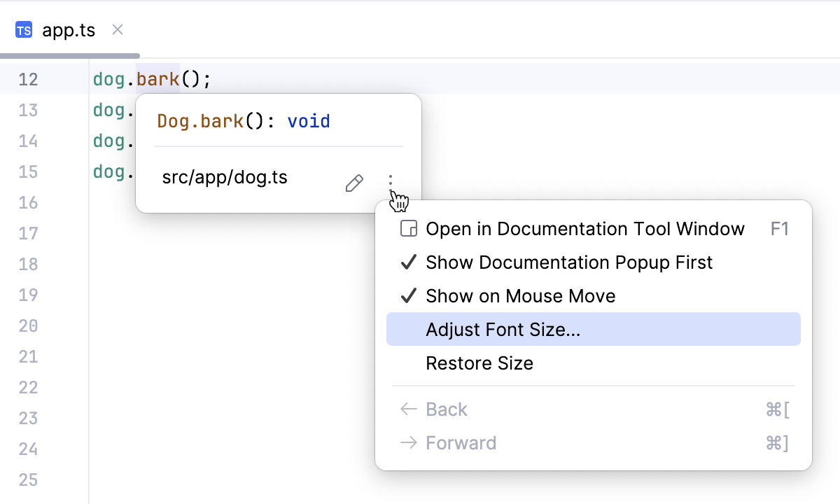This screenshot has height=504, width=840.
Task: Disable Show Documentation Popup First
Action: point(568,262)
